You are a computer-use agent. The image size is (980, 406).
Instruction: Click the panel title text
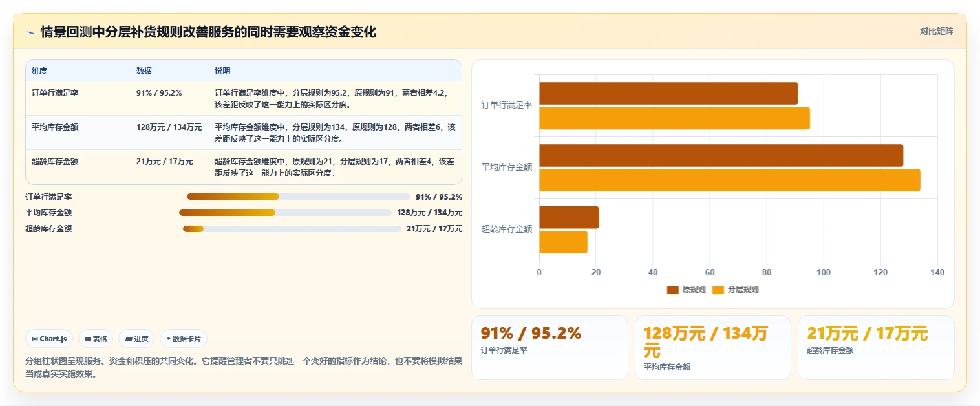point(208,32)
